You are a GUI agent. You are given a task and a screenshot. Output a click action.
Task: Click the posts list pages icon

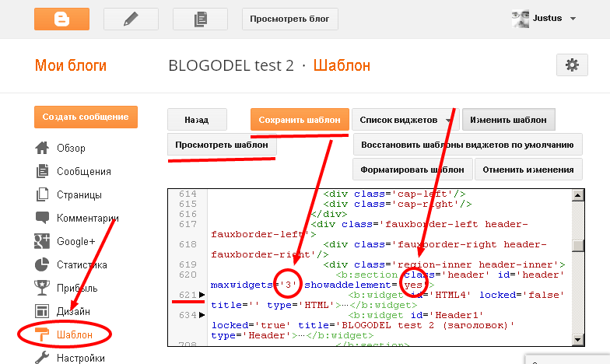[200, 18]
